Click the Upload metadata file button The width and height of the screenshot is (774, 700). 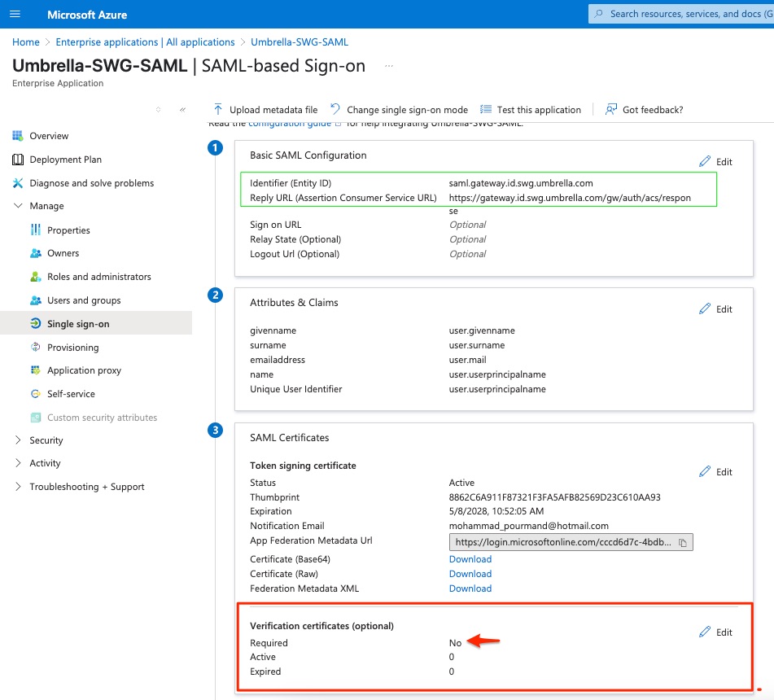(x=265, y=110)
